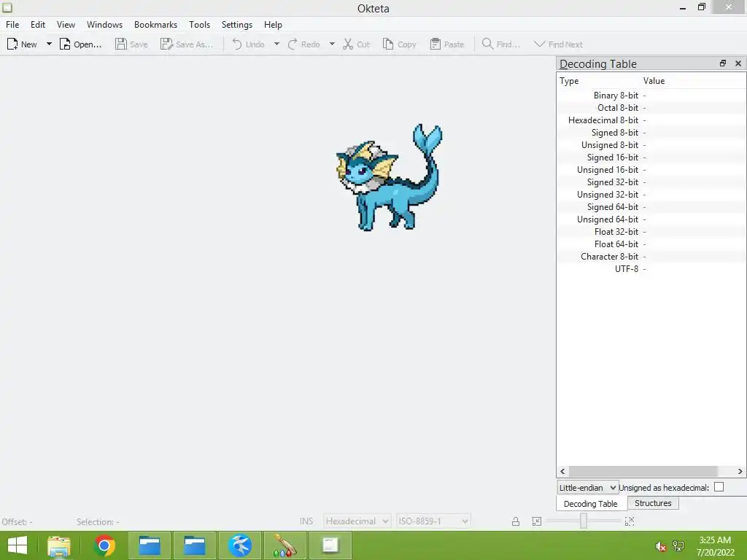747x560 pixels.
Task: Click the status bar zoom slider
Action: coord(584,521)
